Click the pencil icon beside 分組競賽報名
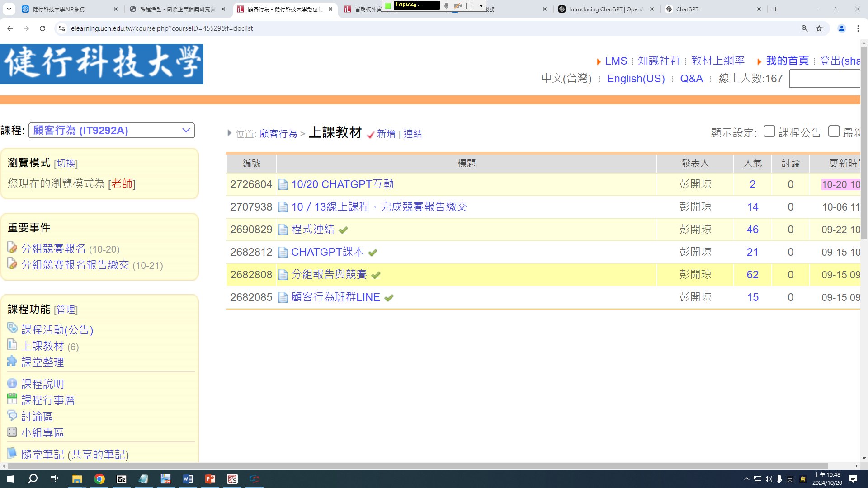 click(12, 248)
